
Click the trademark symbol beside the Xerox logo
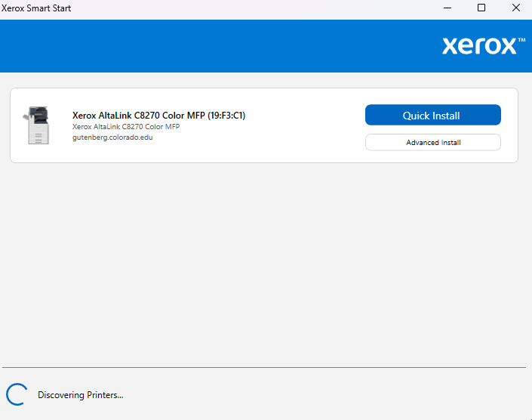pos(521,39)
